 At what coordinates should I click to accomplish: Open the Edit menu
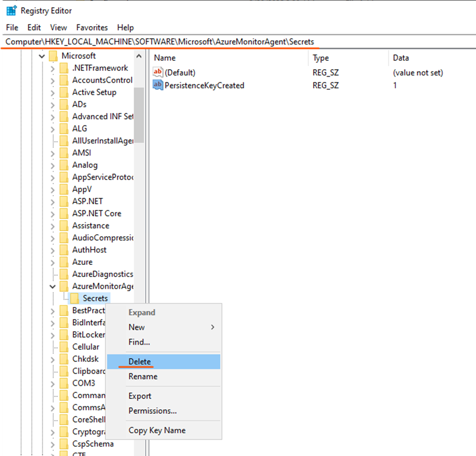34,28
